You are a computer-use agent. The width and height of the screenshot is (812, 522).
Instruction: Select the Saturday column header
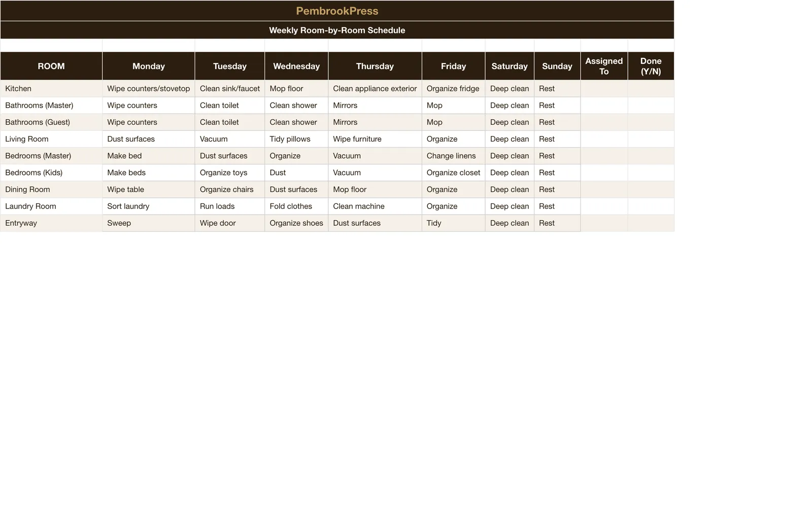point(510,66)
